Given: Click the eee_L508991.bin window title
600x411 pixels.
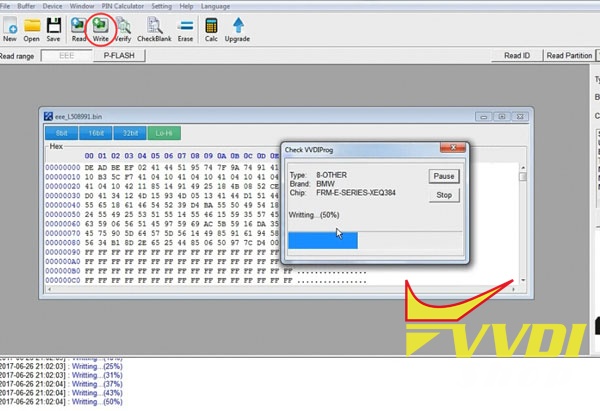Looking at the screenshot, I should pyautogui.click(x=78, y=116).
